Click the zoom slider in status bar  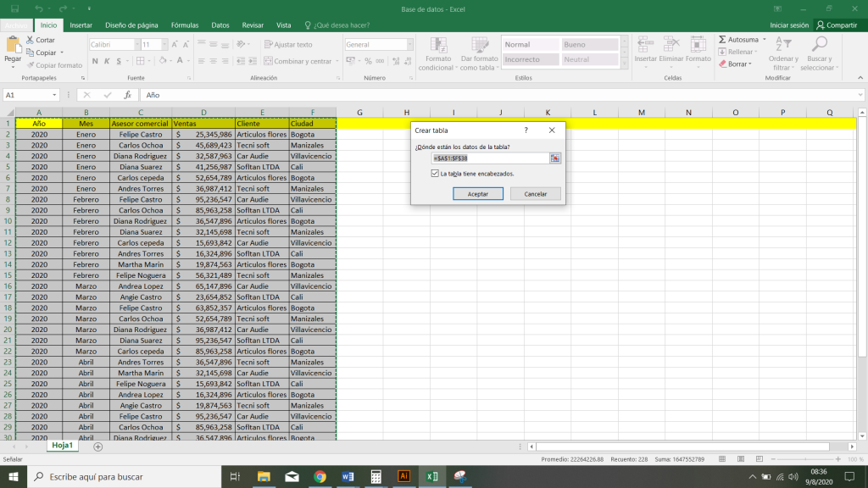[805, 459]
